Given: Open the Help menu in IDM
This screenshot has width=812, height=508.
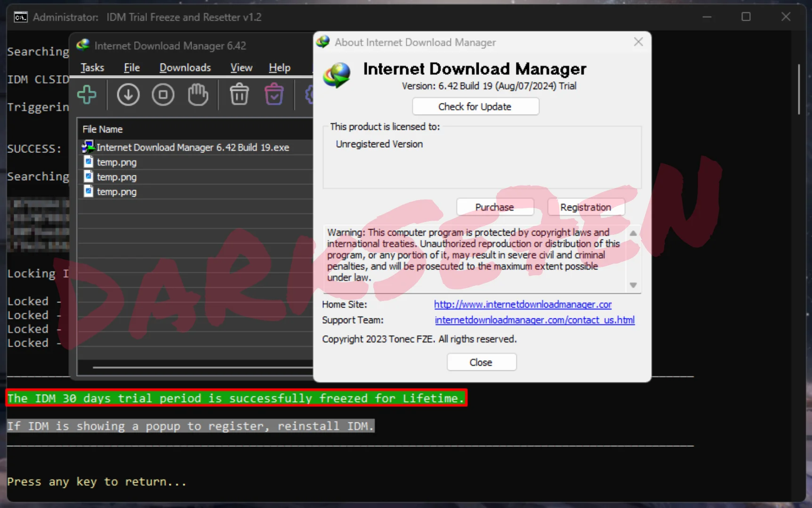Looking at the screenshot, I should [x=280, y=68].
